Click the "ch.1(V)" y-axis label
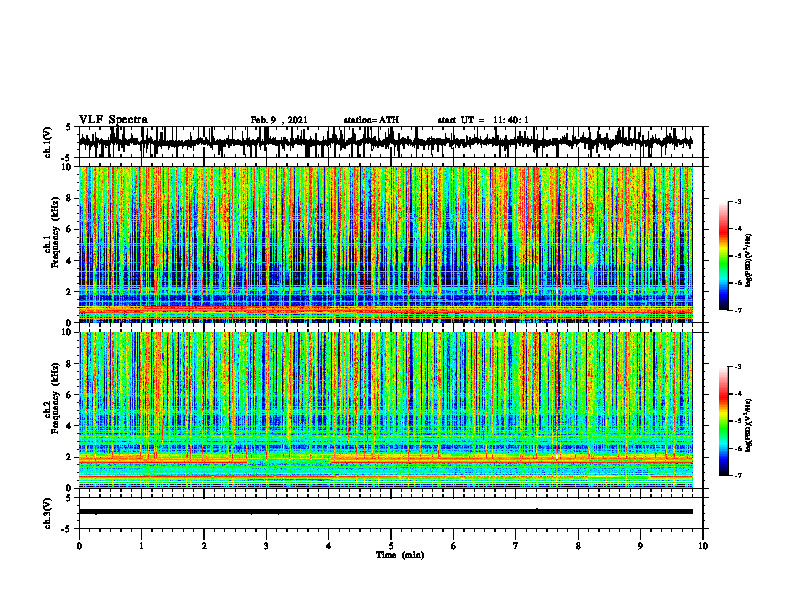This screenshot has height=612, width=792. [x=48, y=142]
